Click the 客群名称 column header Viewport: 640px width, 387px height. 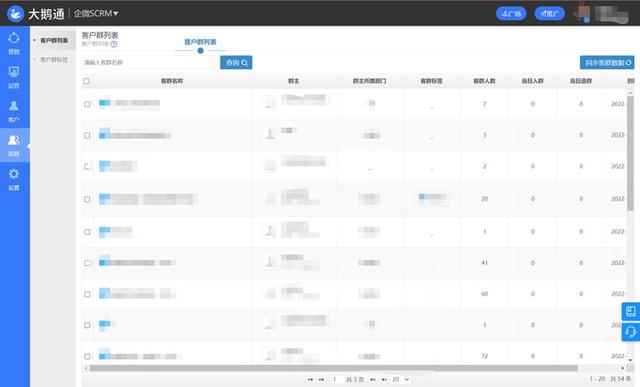pos(172,81)
